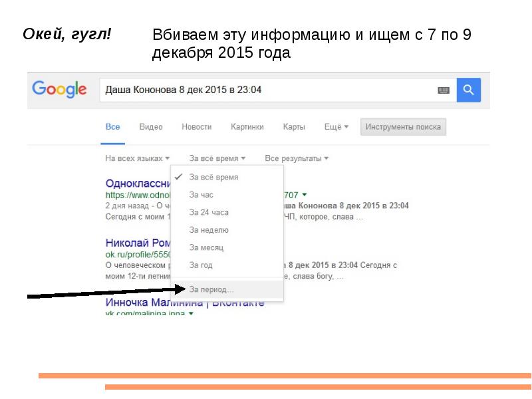532x399 pixels.
Task: Click the https://www.odnol green URL text
Action: 138,195
